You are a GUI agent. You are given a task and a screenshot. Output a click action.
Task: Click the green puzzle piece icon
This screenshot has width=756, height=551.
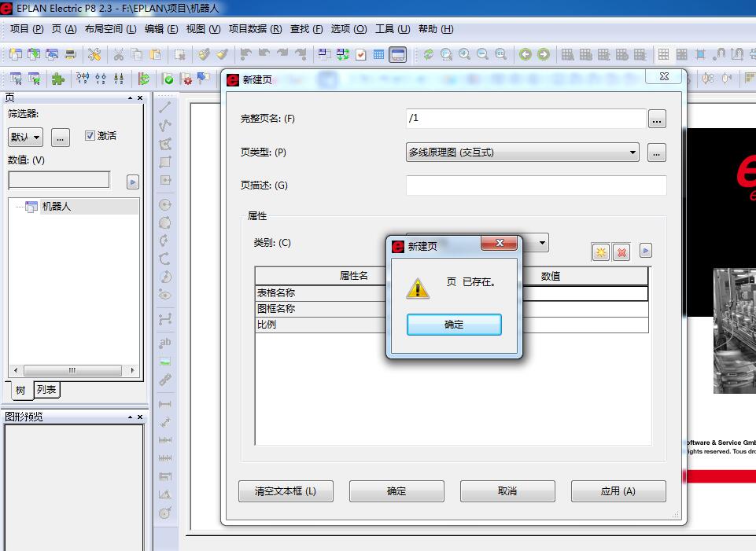(57, 79)
